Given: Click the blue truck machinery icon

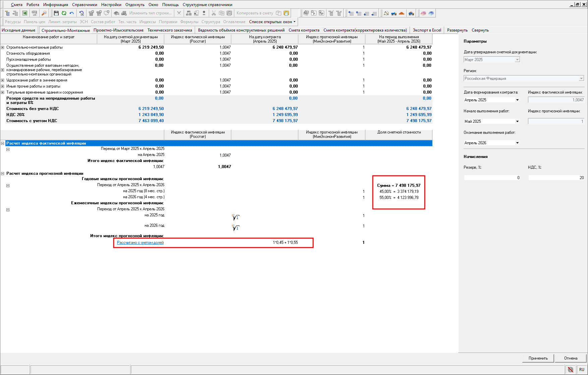Looking at the screenshot, I should pos(394,13).
